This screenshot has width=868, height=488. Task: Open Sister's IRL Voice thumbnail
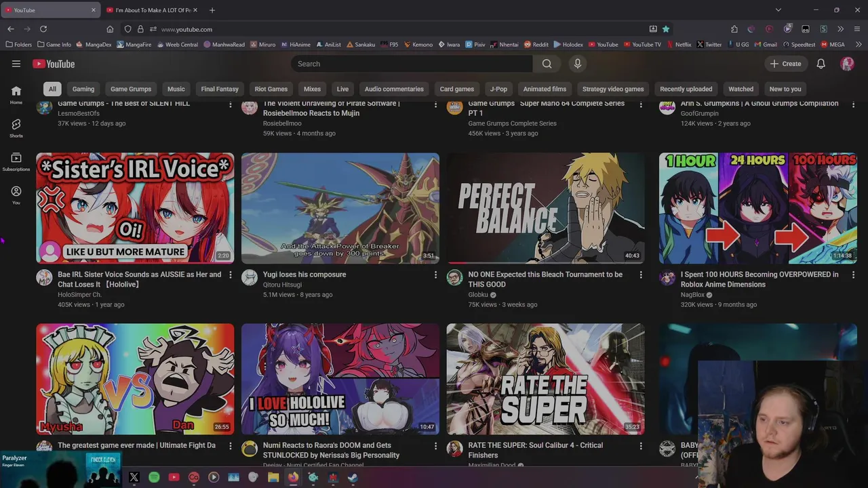[x=135, y=208]
